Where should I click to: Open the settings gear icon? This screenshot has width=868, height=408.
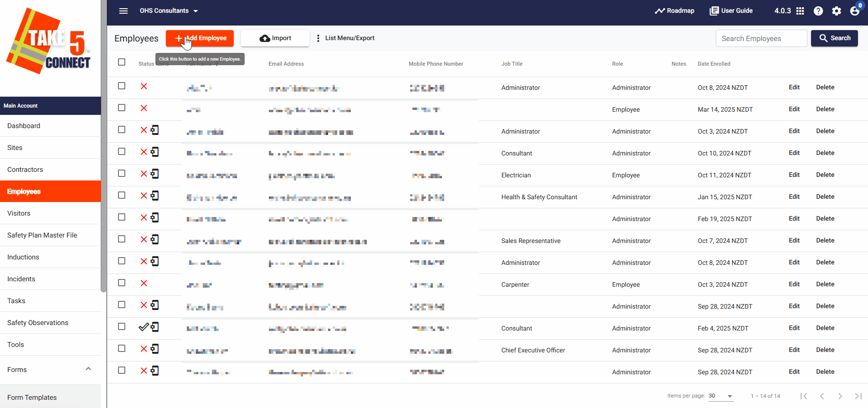[x=837, y=11]
